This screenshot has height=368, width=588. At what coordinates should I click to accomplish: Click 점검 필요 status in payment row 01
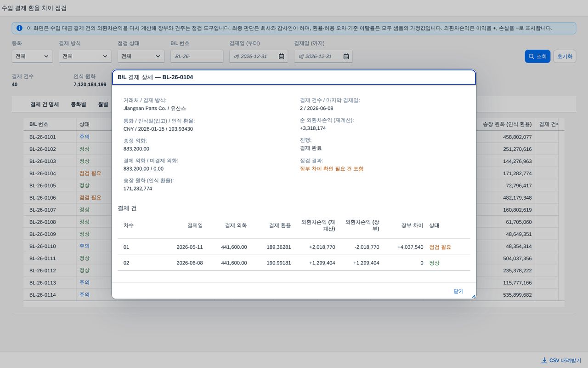click(440, 247)
